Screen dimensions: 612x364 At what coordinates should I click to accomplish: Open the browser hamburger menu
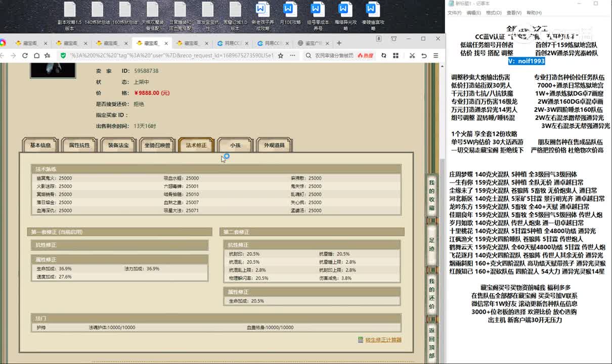436,56
